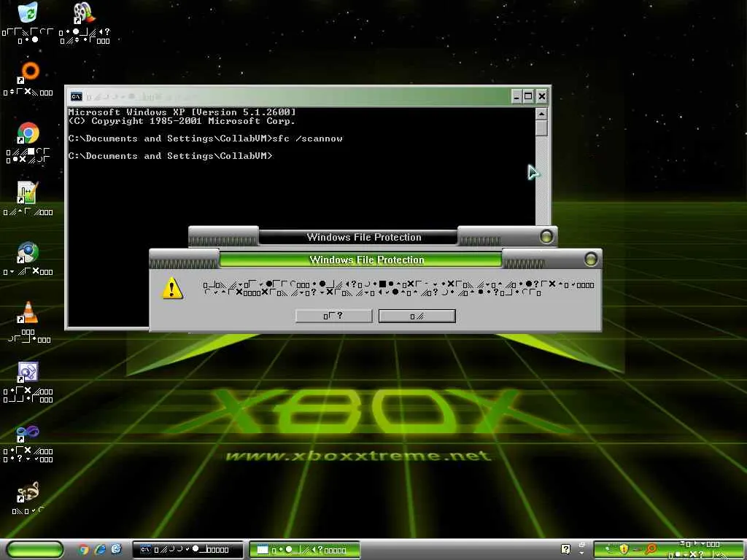Click the 'sfc /scannow' command text
747x560 pixels.
[x=307, y=139]
